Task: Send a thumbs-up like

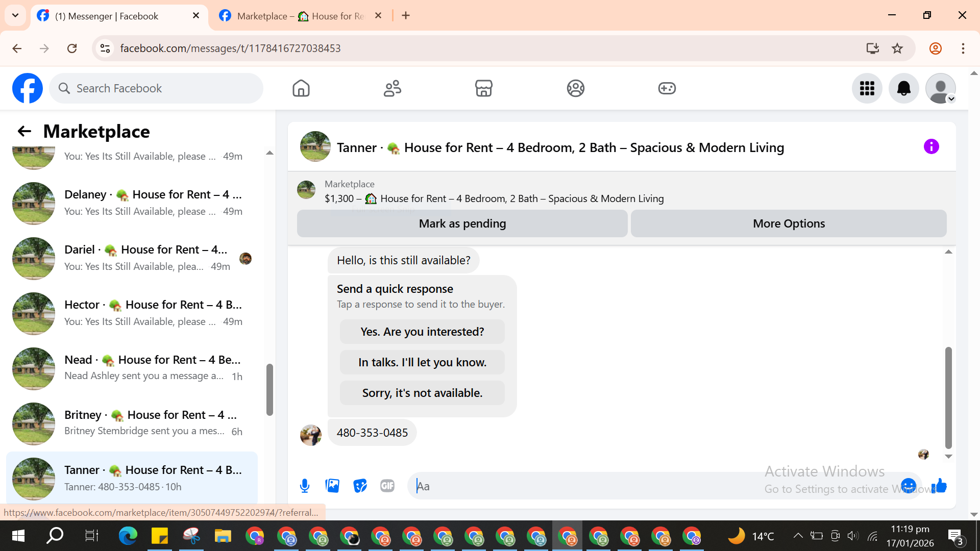Action: (939, 486)
